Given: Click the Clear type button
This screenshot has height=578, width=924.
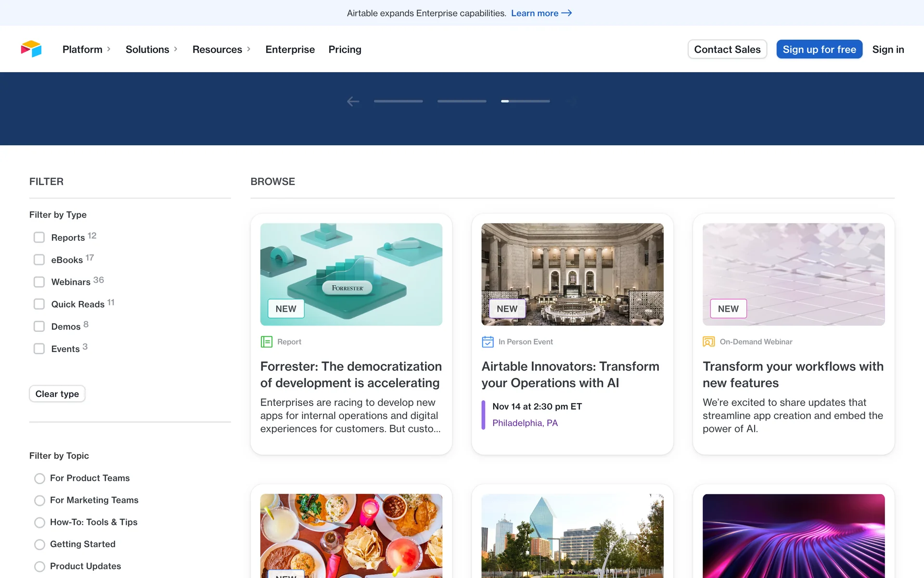Looking at the screenshot, I should point(57,394).
